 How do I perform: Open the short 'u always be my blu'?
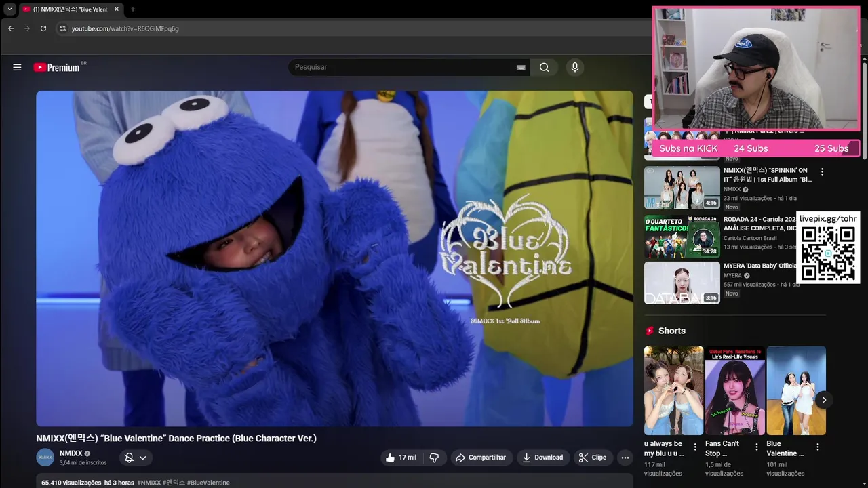pos(673,390)
